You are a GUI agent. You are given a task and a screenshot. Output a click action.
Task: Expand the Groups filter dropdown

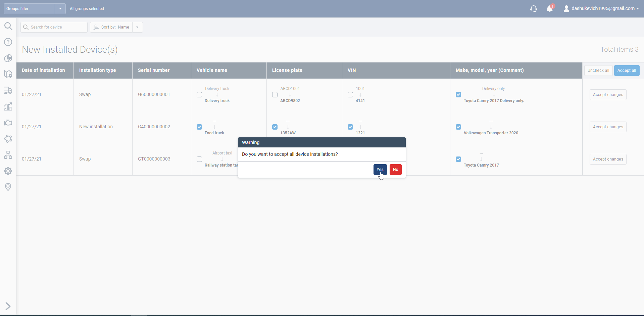coord(60,9)
